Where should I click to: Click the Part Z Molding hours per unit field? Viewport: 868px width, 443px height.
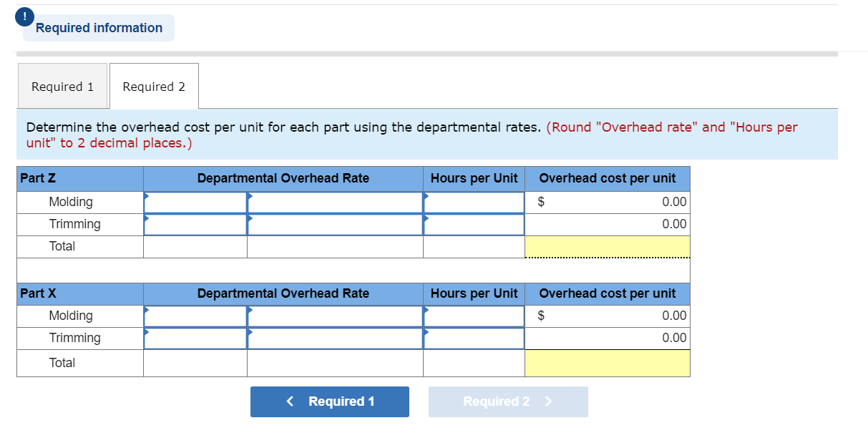click(x=473, y=202)
